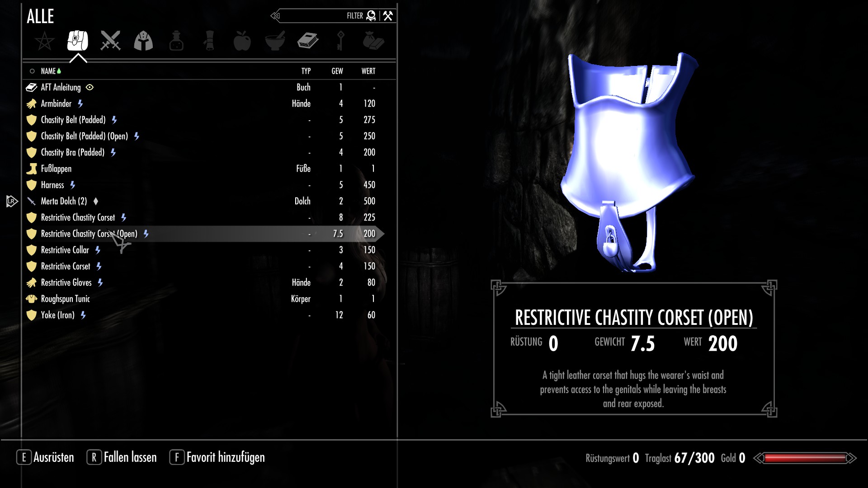Image resolution: width=868 pixels, height=488 pixels.
Task: Select the books category icon
Action: click(x=307, y=41)
